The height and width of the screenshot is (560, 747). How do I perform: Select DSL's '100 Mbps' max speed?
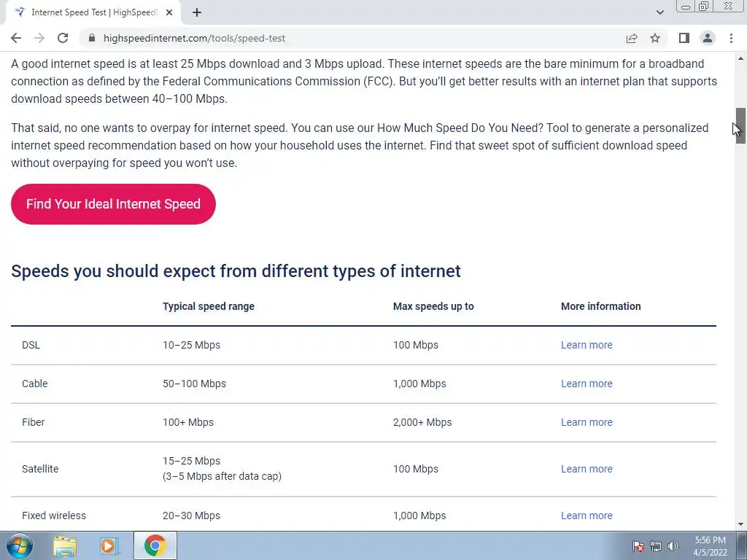point(415,345)
